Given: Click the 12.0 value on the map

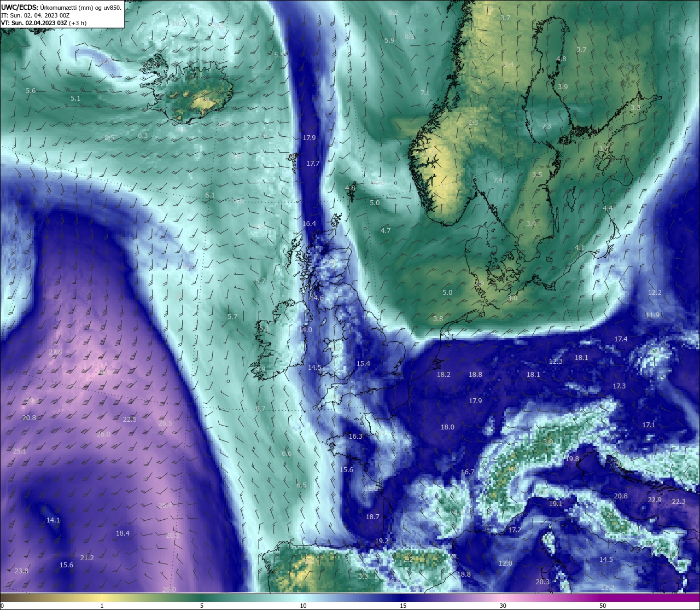Looking at the screenshot, I should tap(505, 563).
